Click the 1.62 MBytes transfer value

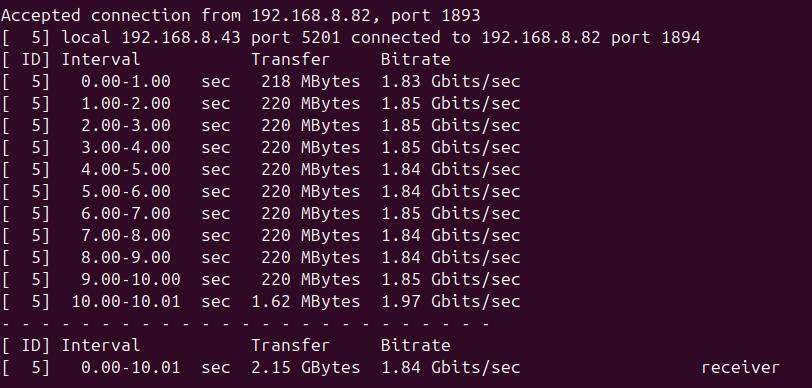click(x=306, y=301)
